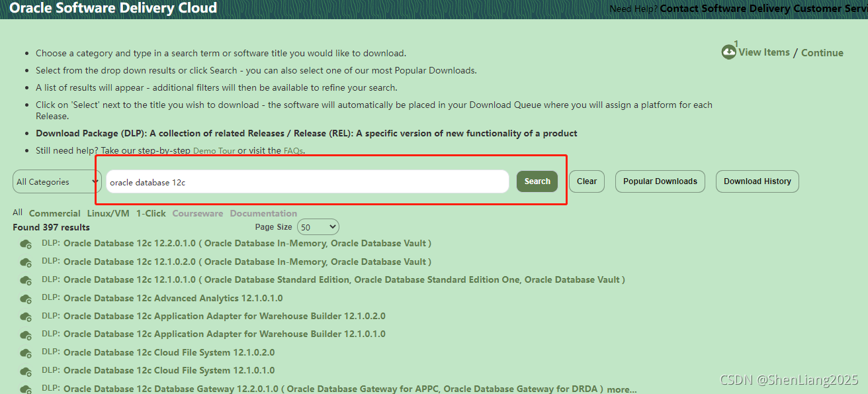Open Application Adapter for Warehouse Builder 12.1.0.2.0
Screen dimensions: 868x394
224,316
